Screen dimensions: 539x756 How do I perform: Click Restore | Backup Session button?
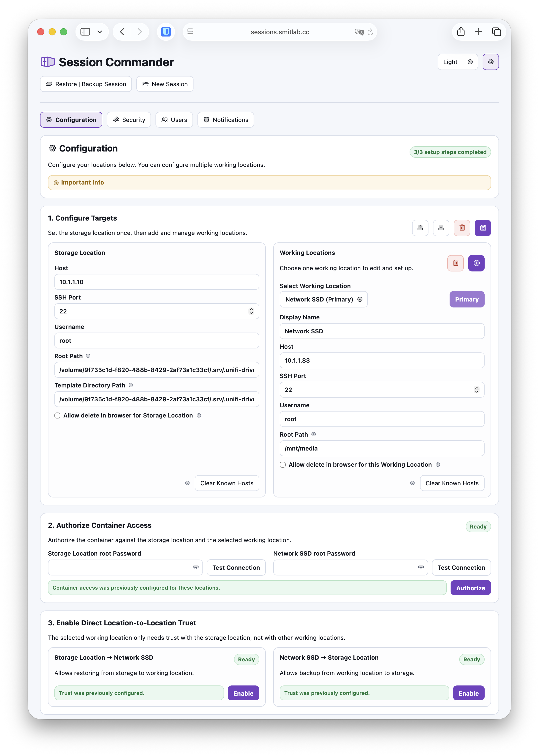click(x=86, y=84)
